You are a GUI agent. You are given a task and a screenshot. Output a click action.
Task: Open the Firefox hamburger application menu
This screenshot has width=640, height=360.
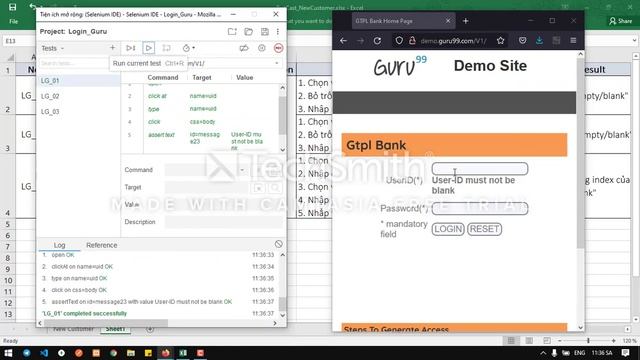click(573, 40)
